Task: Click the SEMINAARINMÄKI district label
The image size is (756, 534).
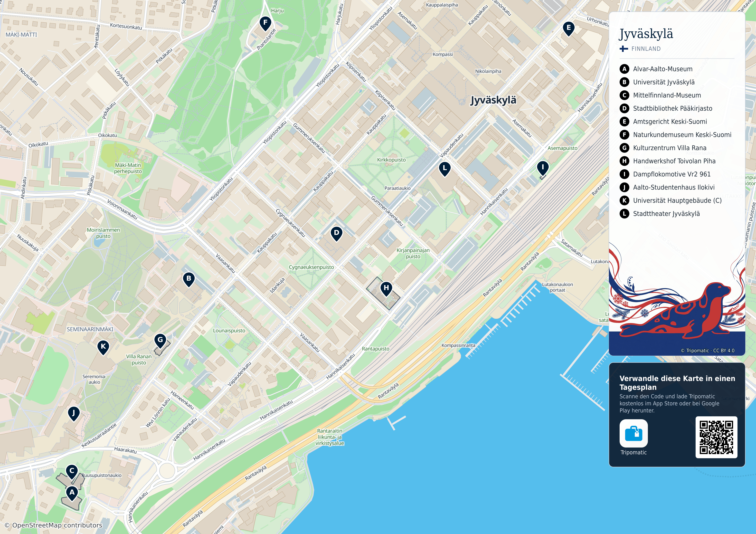Action: pyautogui.click(x=90, y=329)
